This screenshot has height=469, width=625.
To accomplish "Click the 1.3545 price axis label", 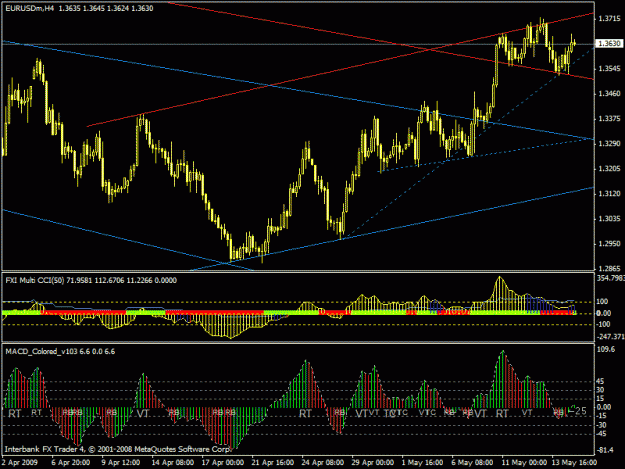I will (x=609, y=69).
